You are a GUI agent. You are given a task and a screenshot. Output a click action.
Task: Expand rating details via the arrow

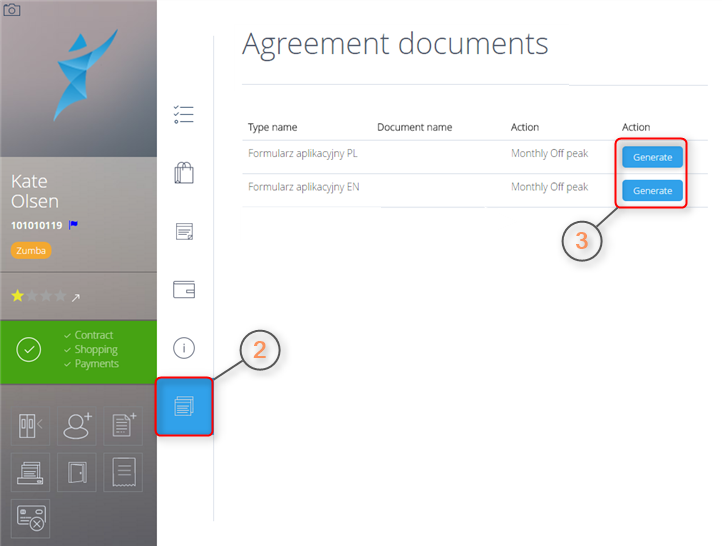(x=75, y=297)
